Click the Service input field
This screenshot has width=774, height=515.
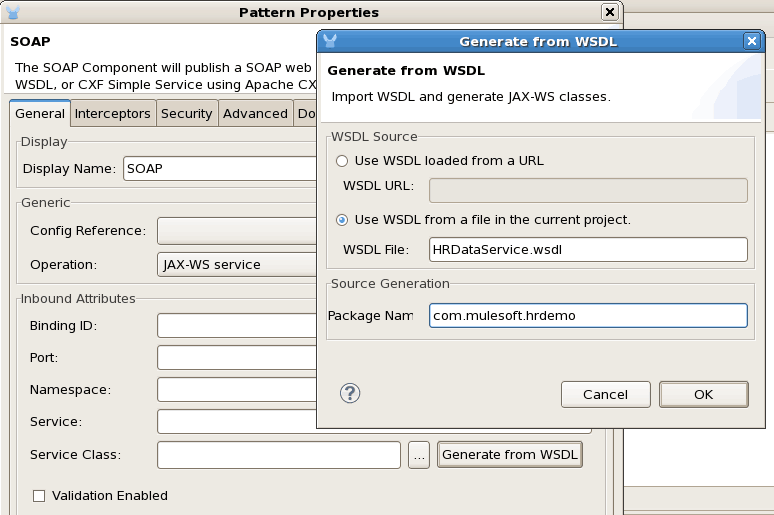[x=237, y=422]
